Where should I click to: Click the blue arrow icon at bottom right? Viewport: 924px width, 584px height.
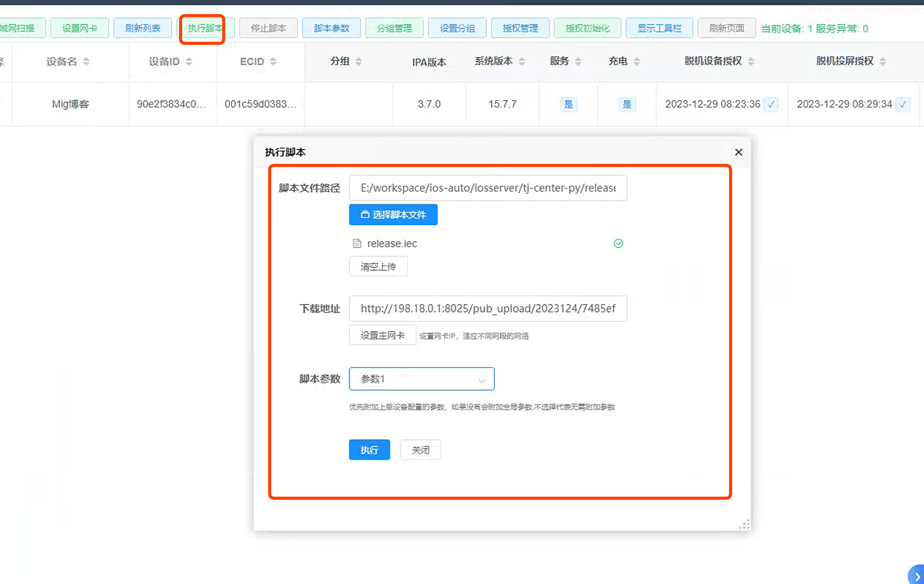coord(917,576)
